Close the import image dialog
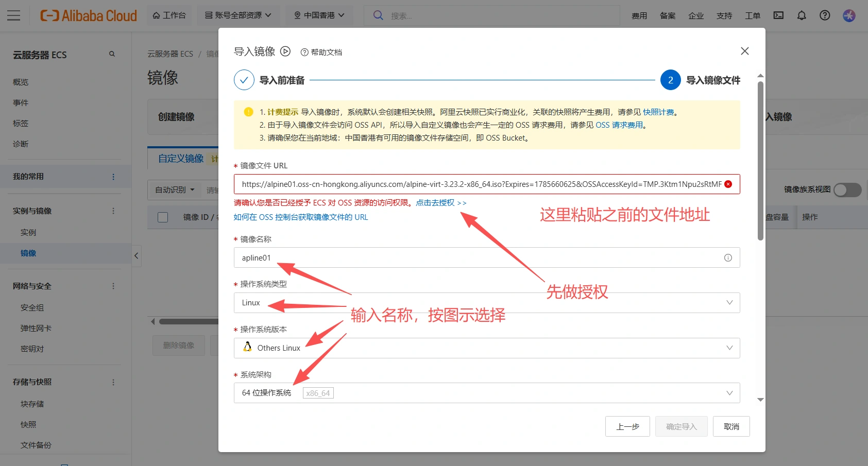This screenshot has height=466, width=868. 744,51
